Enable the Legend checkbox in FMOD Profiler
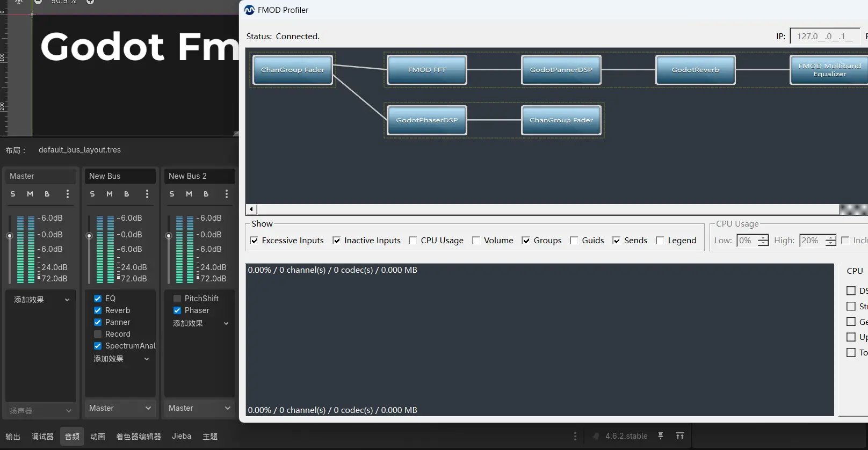 click(x=660, y=241)
